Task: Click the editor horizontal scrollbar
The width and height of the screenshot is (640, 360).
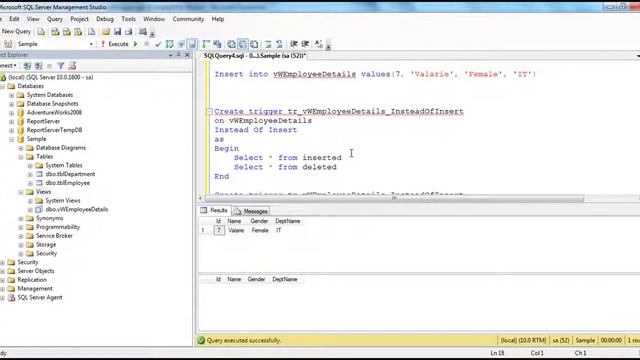Action: [394, 198]
